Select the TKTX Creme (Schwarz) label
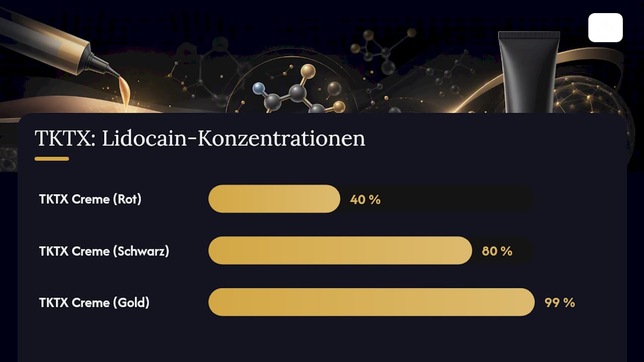This screenshot has width=644, height=362. 104,251
